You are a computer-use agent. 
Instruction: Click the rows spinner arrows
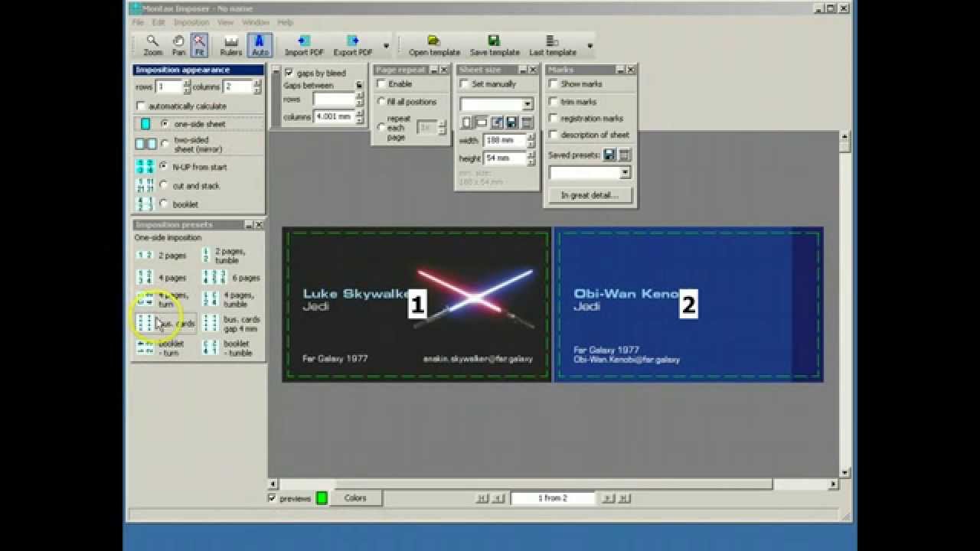coord(187,86)
